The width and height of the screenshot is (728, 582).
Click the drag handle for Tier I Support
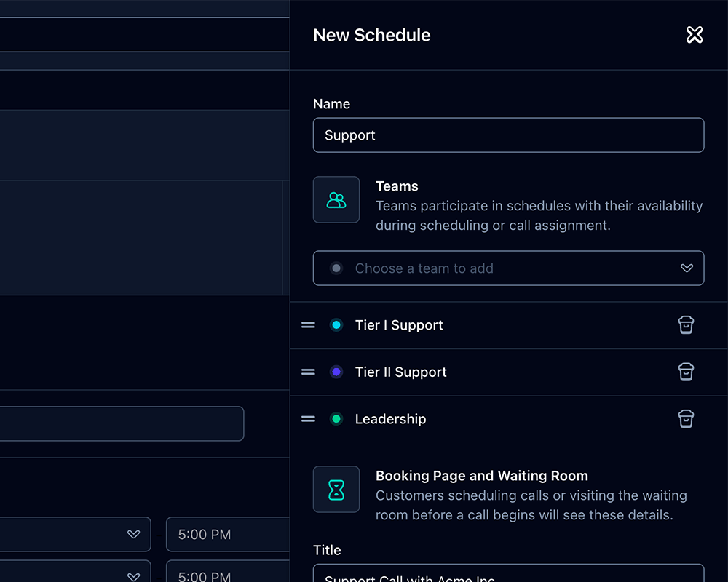tap(308, 325)
